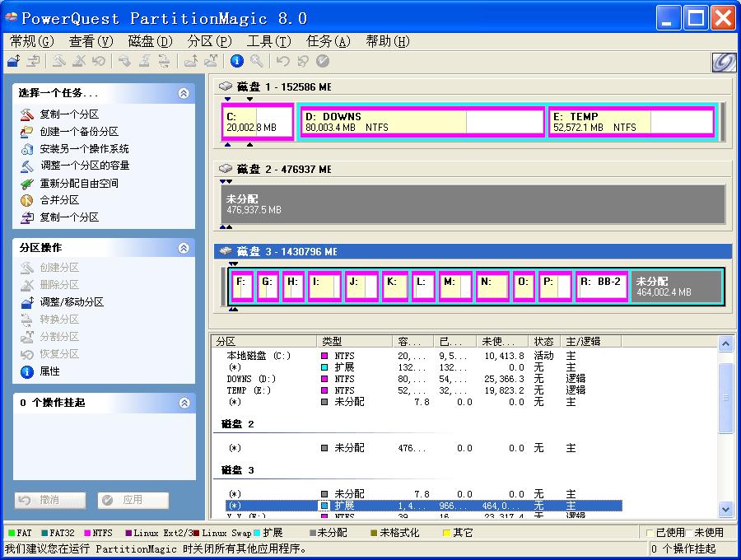Click the magnifier browse toolbar icon
This screenshot has height=560, width=741.
tap(257, 61)
